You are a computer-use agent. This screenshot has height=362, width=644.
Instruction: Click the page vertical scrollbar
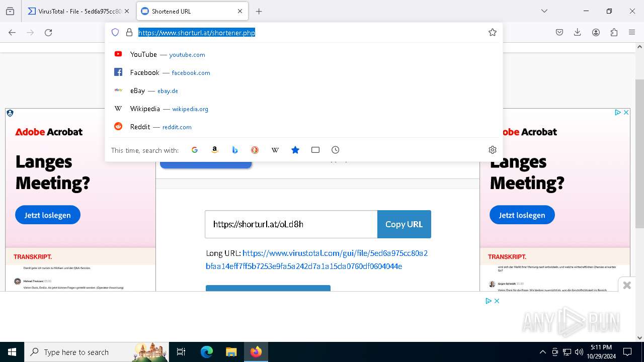pos(639,153)
